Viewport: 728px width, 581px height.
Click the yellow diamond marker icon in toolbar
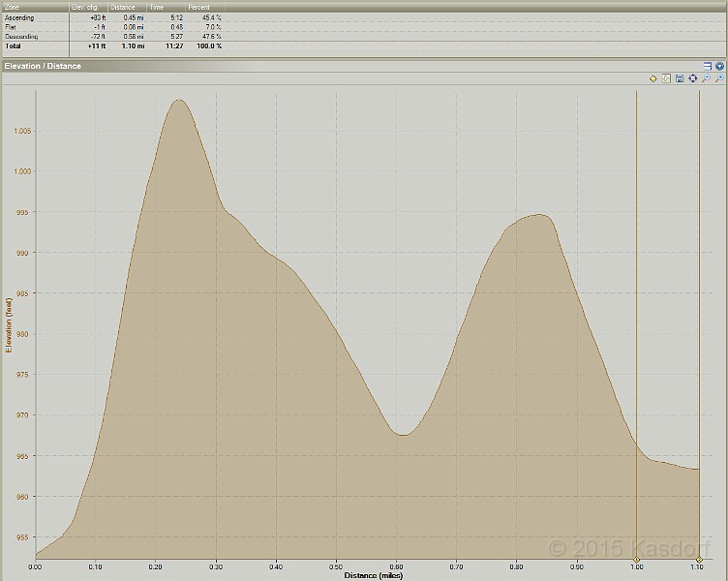coord(653,78)
